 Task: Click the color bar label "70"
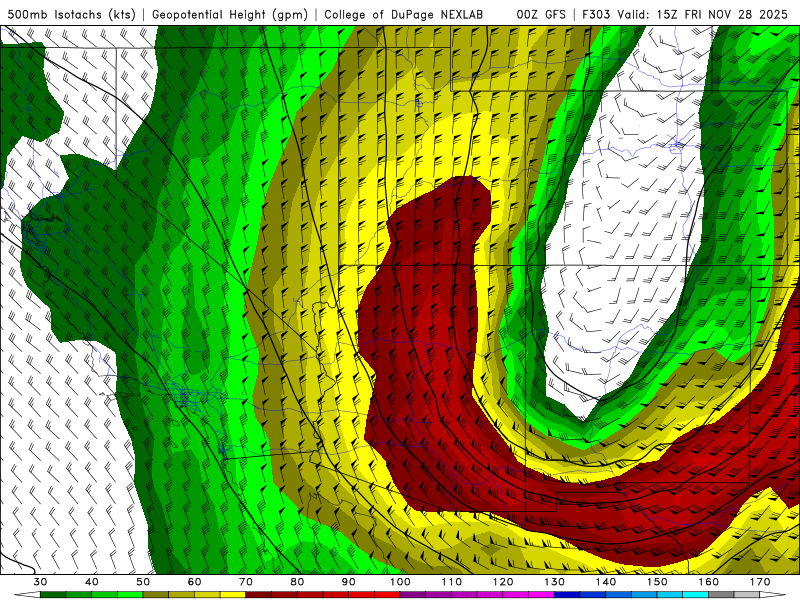[246, 582]
